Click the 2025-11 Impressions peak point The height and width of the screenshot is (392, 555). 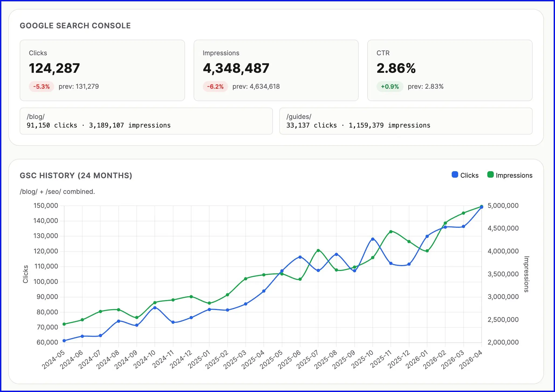391,232
